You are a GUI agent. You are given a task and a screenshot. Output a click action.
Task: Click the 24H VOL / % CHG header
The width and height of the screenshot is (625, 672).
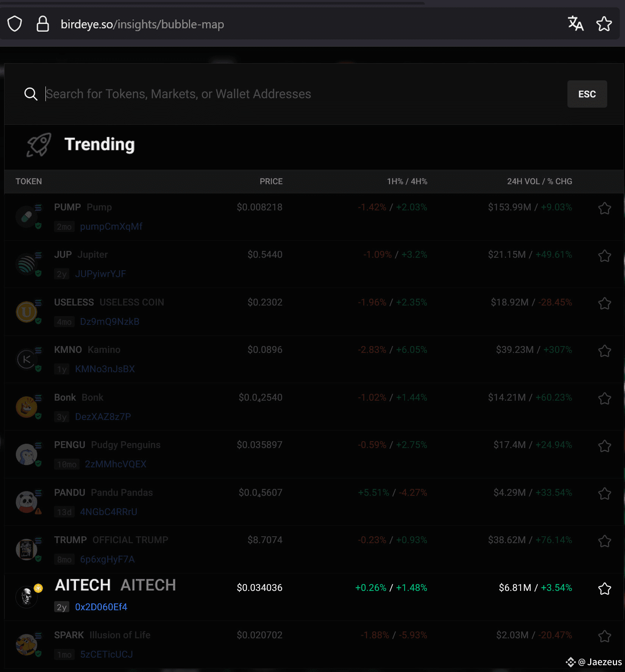tap(540, 182)
